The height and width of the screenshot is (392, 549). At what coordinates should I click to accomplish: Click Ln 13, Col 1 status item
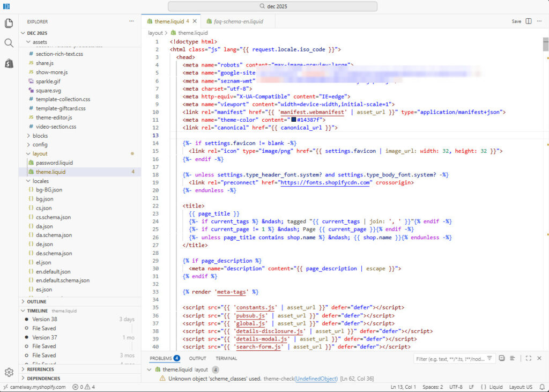click(x=403, y=387)
